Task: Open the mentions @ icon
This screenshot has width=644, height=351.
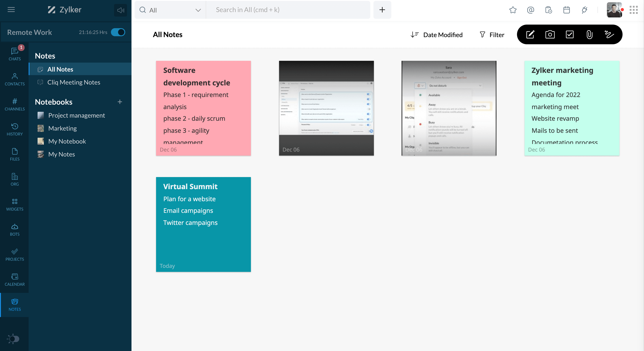Action: click(x=530, y=10)
